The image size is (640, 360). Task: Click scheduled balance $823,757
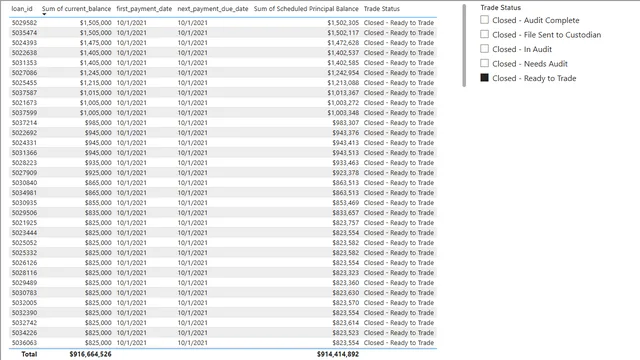point(346,223)
